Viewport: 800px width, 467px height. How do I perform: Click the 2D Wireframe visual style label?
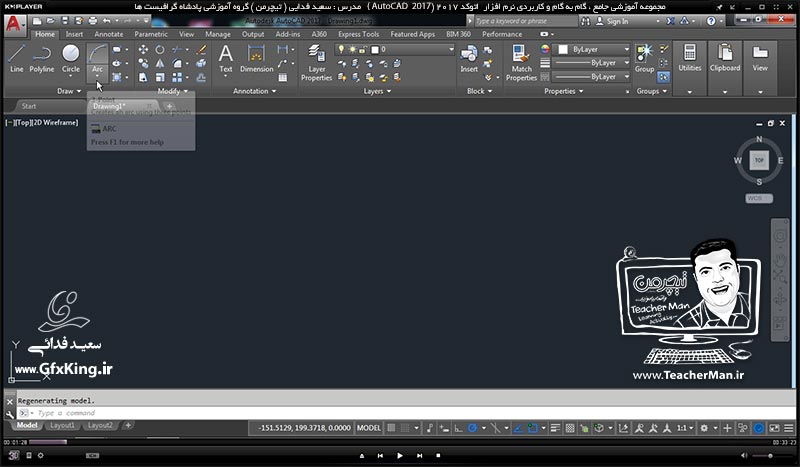pos(55,122)
